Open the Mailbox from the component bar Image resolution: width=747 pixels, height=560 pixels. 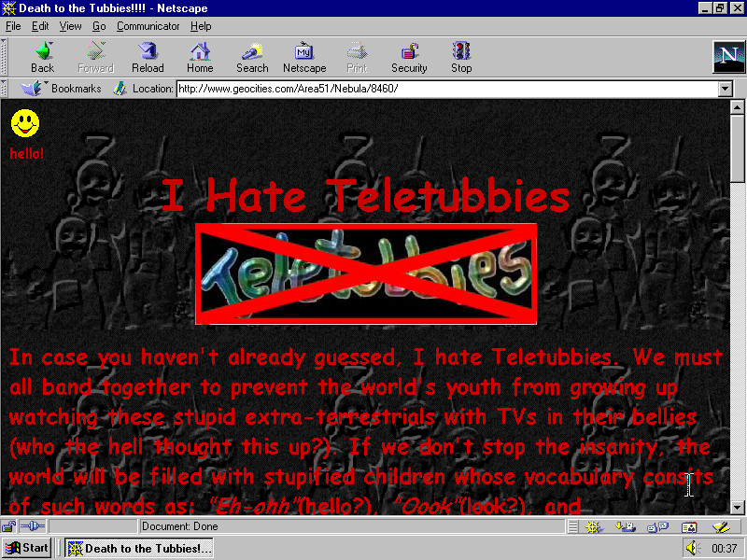point(625,526)
